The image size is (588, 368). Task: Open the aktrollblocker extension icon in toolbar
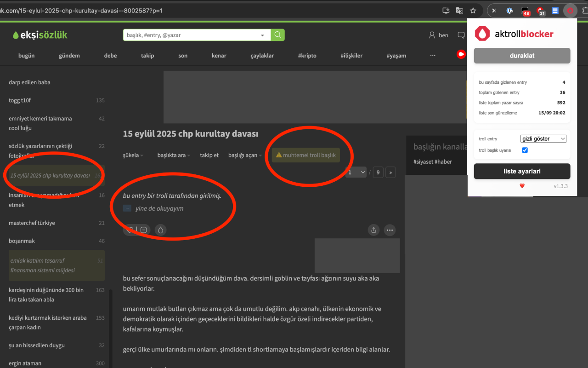click(570, 10)
